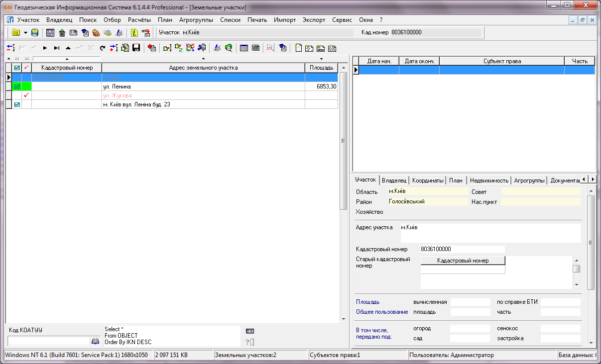Viewport: 601px width, 364px height.
Task: Select the ул. Жукова address cell
Action: coord(203,95)
